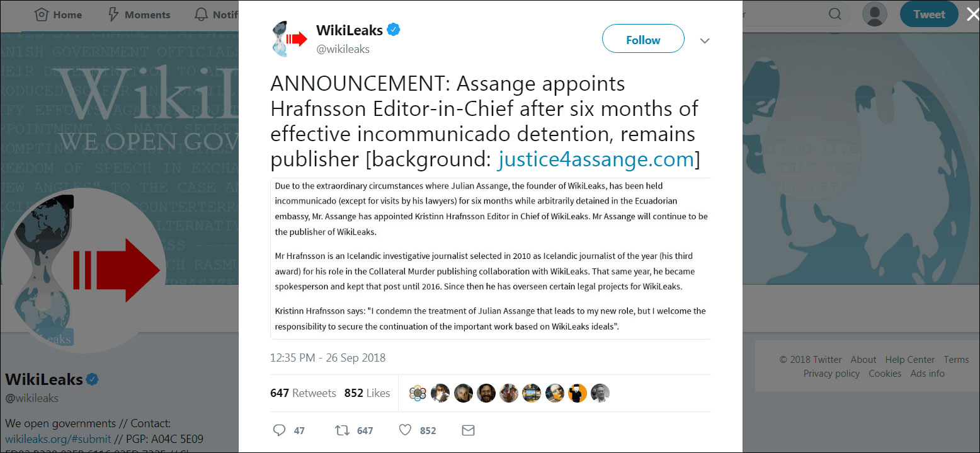Viewport: 980px width, 453px height.
Task: Open the justice4assange.com link
Action: pos(596,159)
